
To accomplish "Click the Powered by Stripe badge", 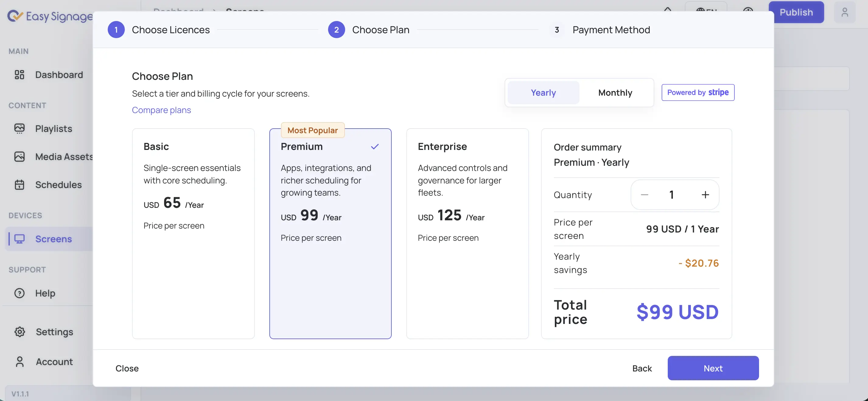I will [x=698, y=92].
